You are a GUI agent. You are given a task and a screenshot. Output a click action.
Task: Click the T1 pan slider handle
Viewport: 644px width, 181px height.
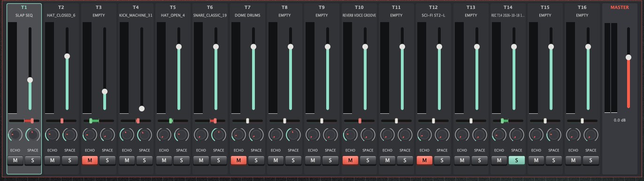coord(32,121)
